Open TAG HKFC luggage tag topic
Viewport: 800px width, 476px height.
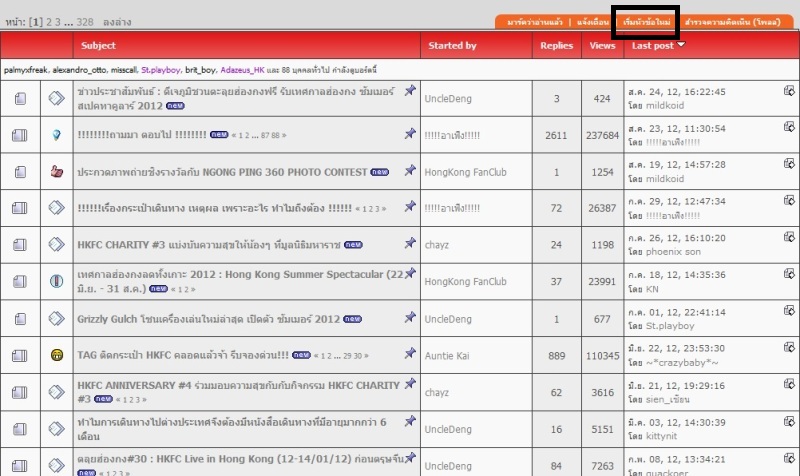[183, 355]
